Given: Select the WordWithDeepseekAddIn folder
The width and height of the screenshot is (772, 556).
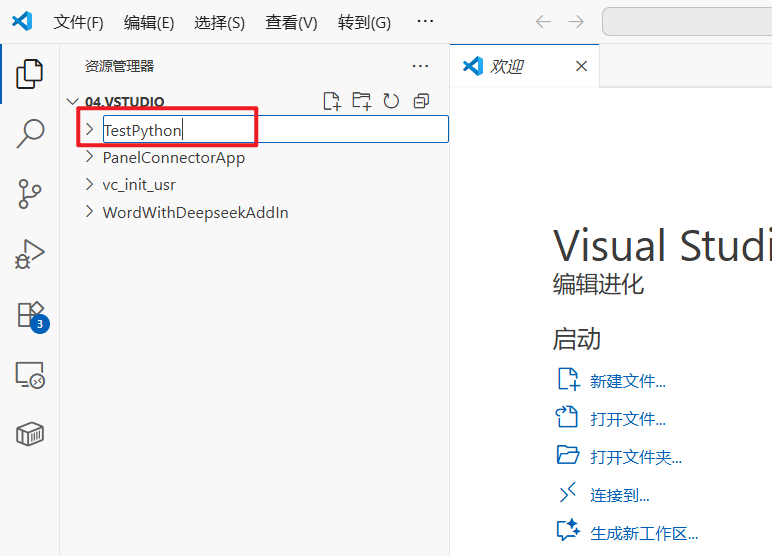Looking at the screenshot, I should pyautogui.click(x=195, y=212).
